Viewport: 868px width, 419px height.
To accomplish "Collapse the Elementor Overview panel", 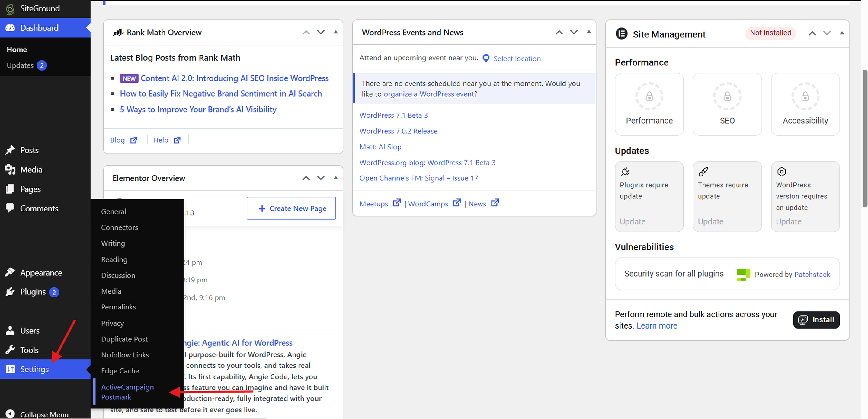I will click(x=336, y=178).
